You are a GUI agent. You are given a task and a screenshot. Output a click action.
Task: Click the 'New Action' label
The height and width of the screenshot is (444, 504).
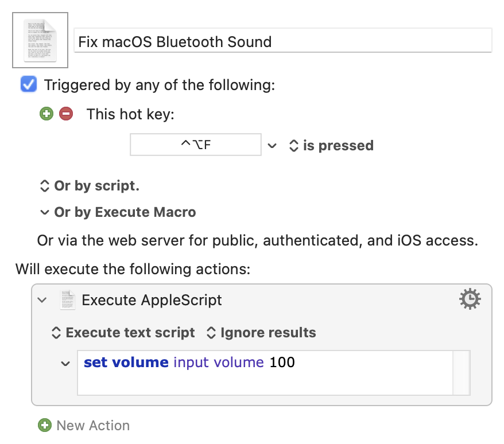point(93,425)
